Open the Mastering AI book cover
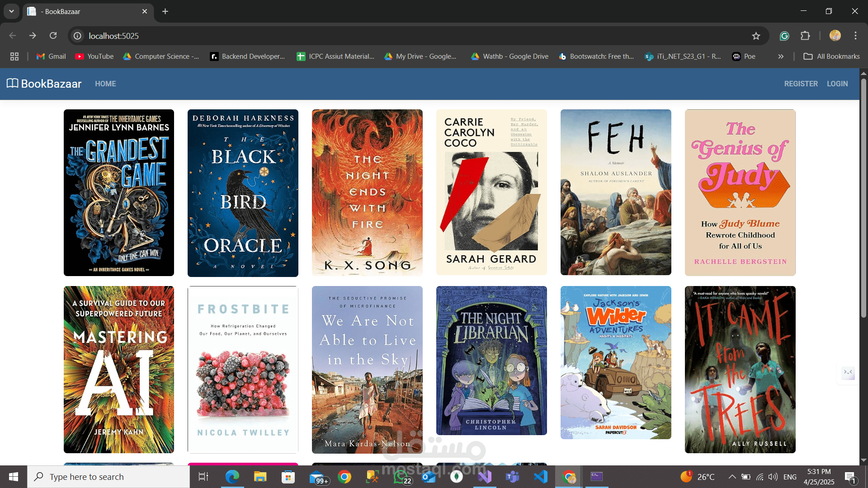The height and width of the screenshot is (488, 868). tap(119, 370)
